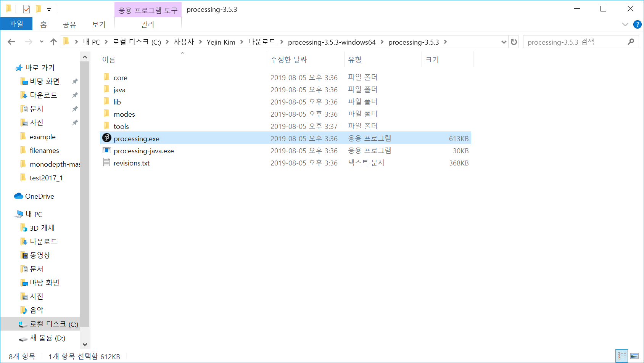Viewport: 644px width, 363px height.
Task: Open the address bar history dropdown
Action: tap(504, 42)
